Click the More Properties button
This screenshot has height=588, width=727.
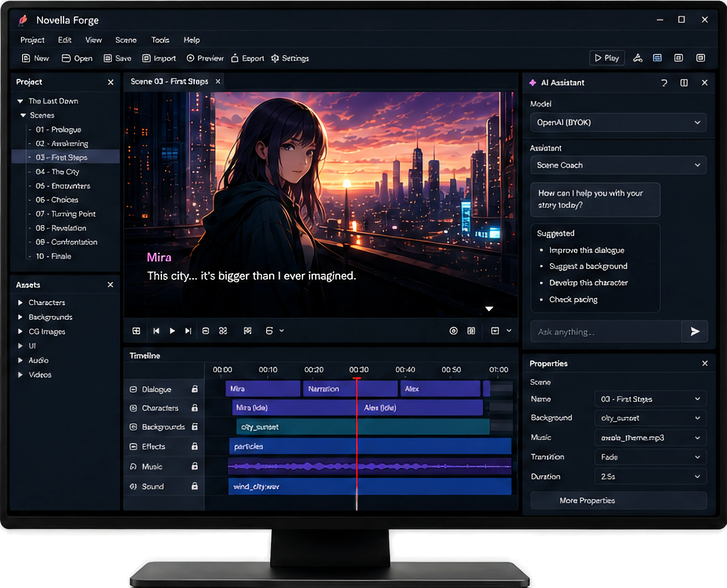tap(619, 500)
